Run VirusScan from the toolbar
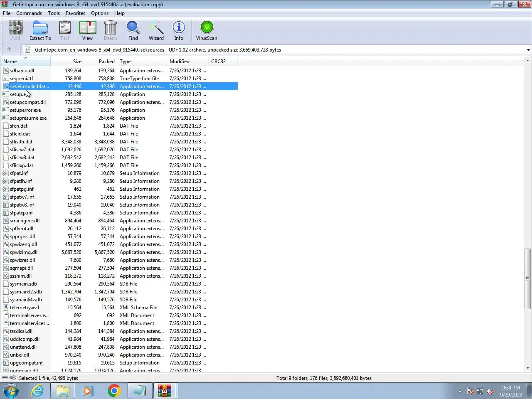The image size is (532, 399). point(207,30)
